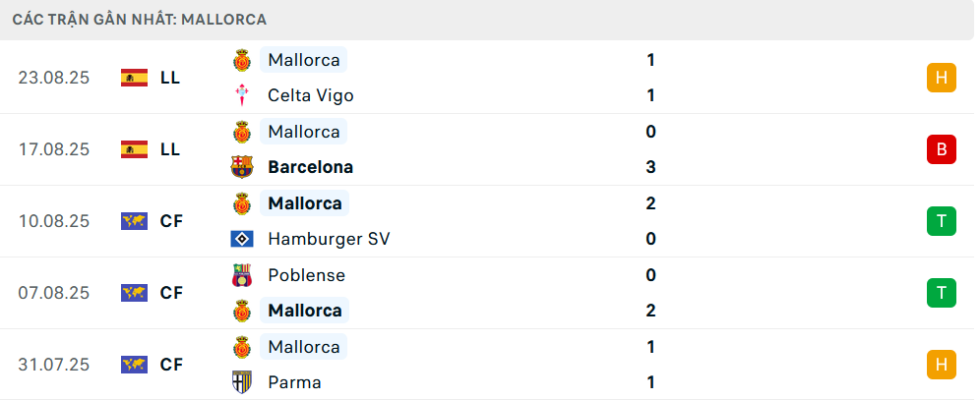Select the Parma team name
Image resolution: width=980 pixels, height=400 pixels.
[294, 382]
